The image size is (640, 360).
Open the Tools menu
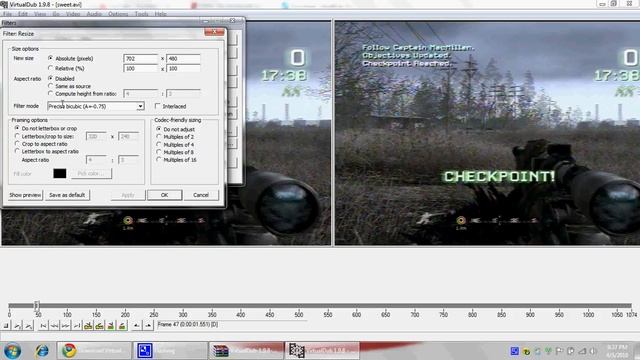coord(141,14)
